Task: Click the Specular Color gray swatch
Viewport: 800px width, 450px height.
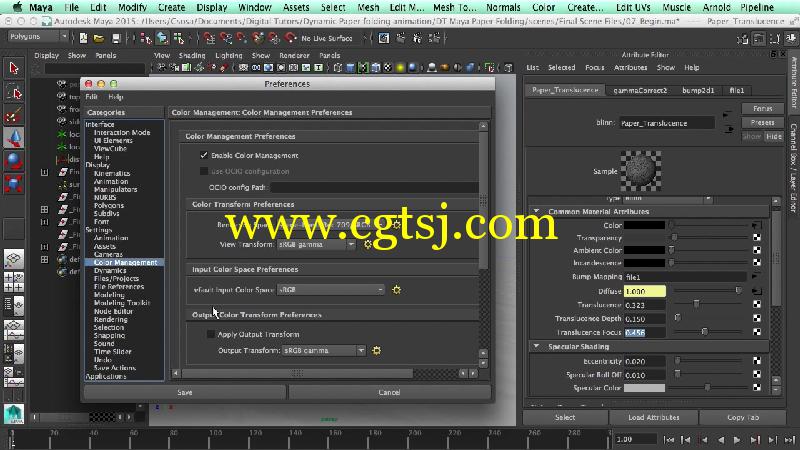Action: 644,388
